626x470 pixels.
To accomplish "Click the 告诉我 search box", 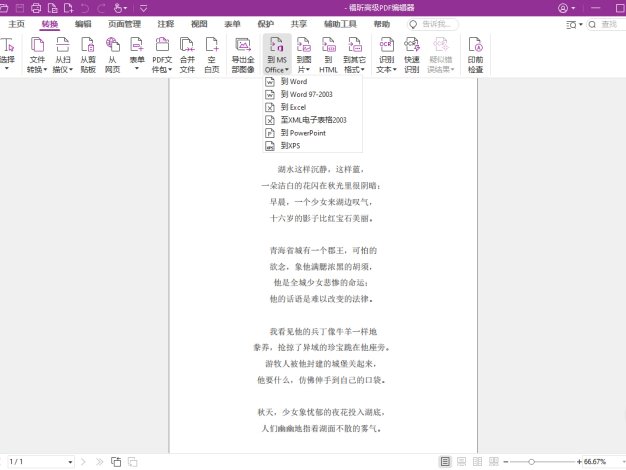I will tap(433, 24).
